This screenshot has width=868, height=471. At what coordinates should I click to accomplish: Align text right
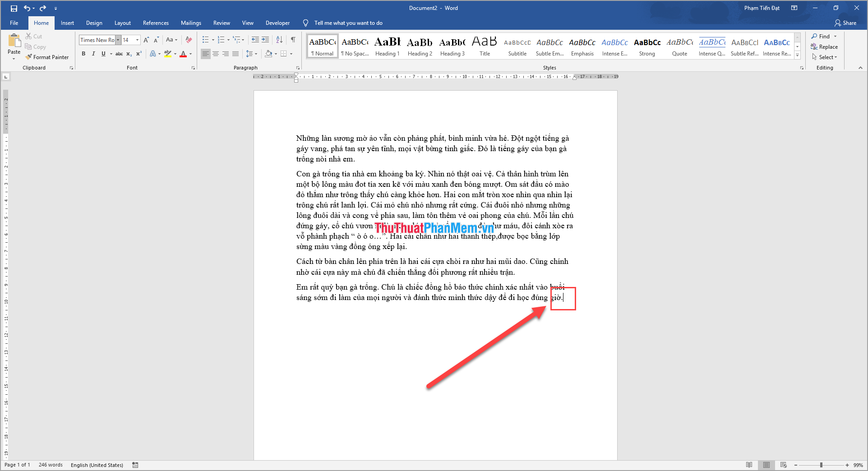[x=226, y=54]
